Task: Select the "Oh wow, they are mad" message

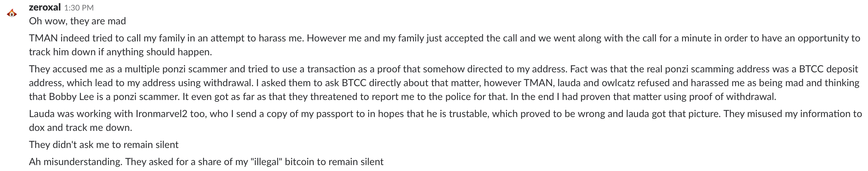Action: 78,21
